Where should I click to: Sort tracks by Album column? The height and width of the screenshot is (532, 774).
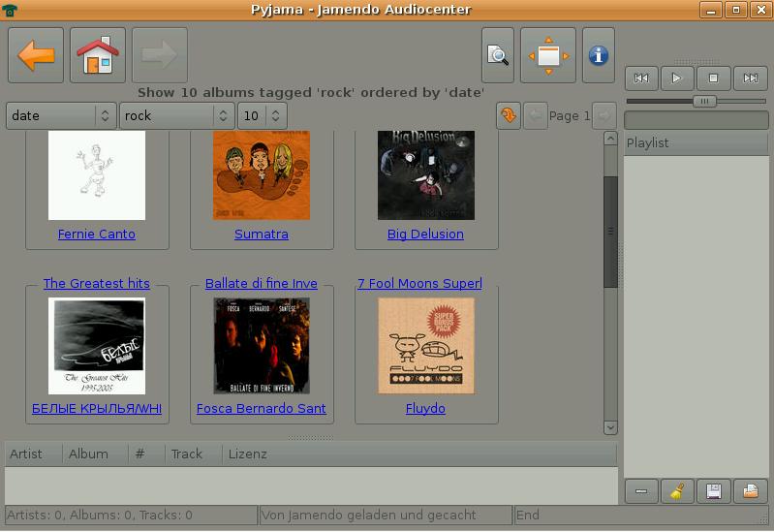(95, 454)
